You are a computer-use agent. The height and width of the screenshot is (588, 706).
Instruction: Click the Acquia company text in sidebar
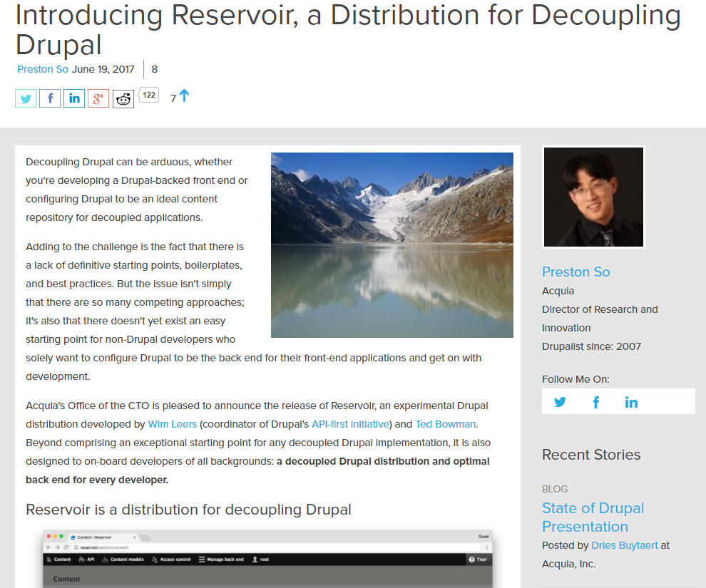(558, 291)
